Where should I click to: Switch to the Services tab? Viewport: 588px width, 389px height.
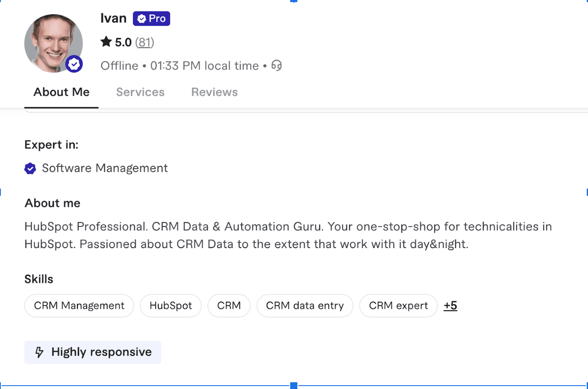pyautogui.click(x=140, y=92)
